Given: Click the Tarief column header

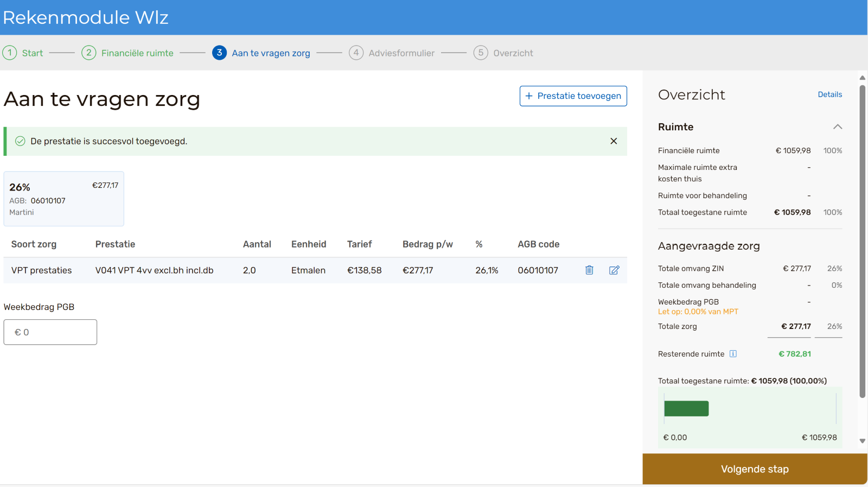Looking at the screenshot, I should [x=360, y=244].
